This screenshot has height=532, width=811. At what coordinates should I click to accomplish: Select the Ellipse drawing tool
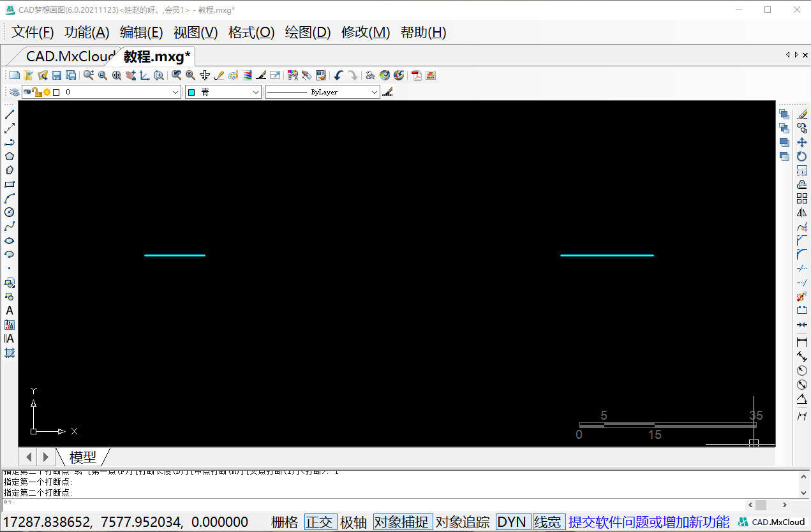click(x=10, y=240)
